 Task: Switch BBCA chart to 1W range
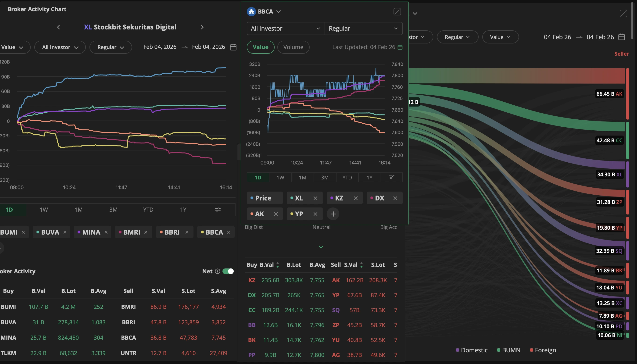coord(280,178)
